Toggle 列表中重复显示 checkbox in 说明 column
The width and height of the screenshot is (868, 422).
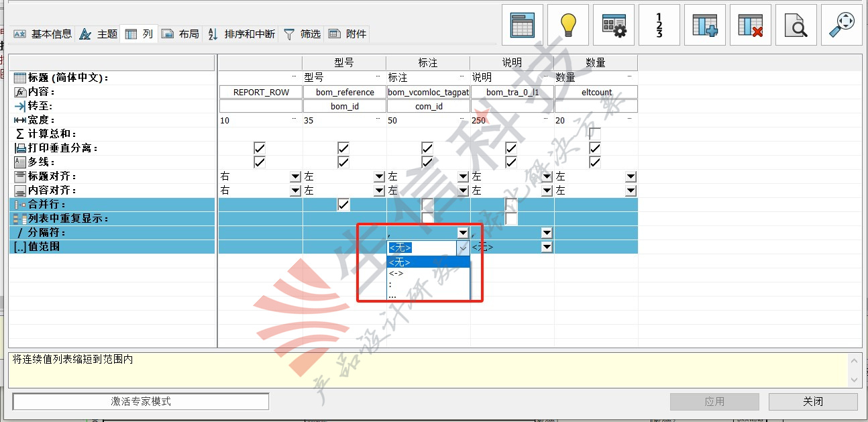click(511, 218)
